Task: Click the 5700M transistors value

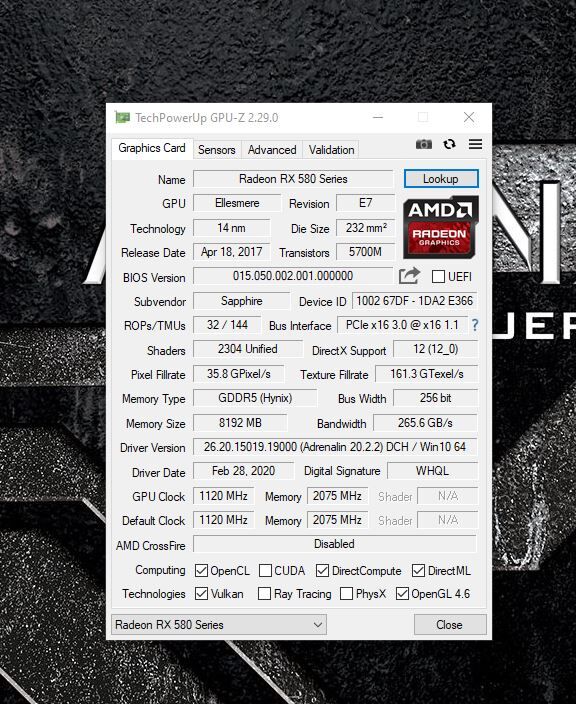Action: click(365, 251)
